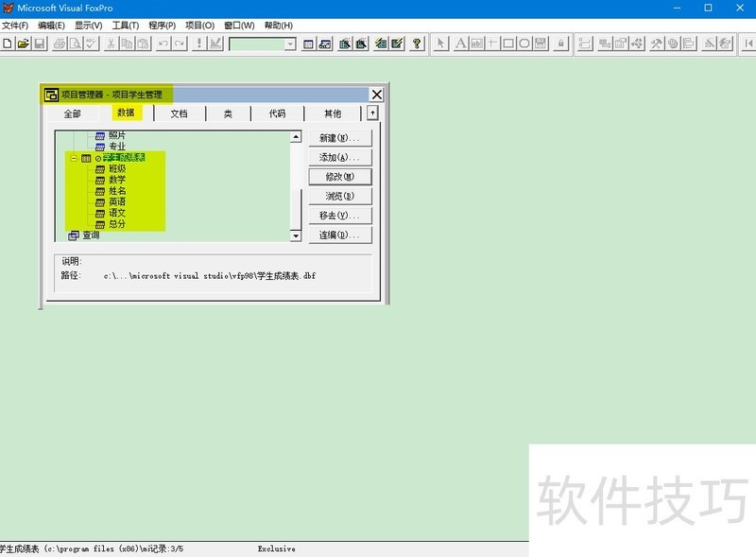Select the 查询 node in tree
756x557 pixels.
click(91, 235)
